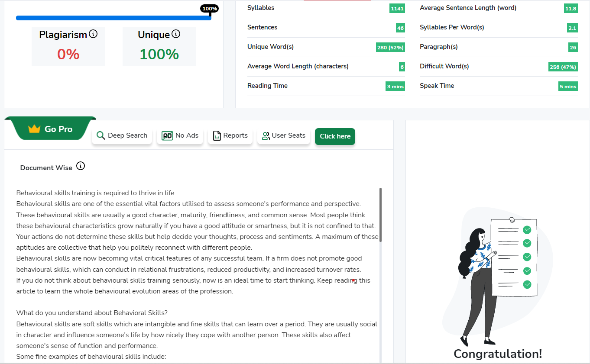
Task: Click the Reading Time 3 mins badge
Action: pos(395,87)
